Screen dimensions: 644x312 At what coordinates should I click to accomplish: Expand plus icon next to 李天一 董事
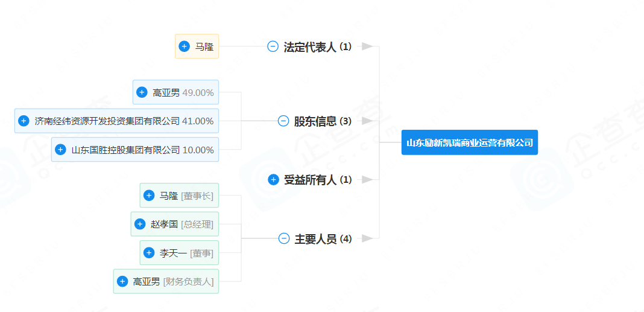point(149,253)
